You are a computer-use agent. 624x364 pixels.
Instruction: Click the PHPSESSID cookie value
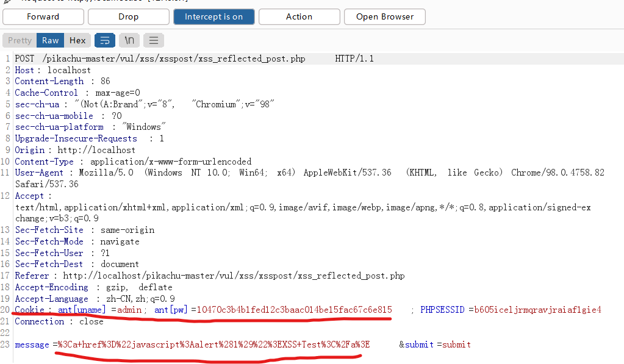pos(537,310)
